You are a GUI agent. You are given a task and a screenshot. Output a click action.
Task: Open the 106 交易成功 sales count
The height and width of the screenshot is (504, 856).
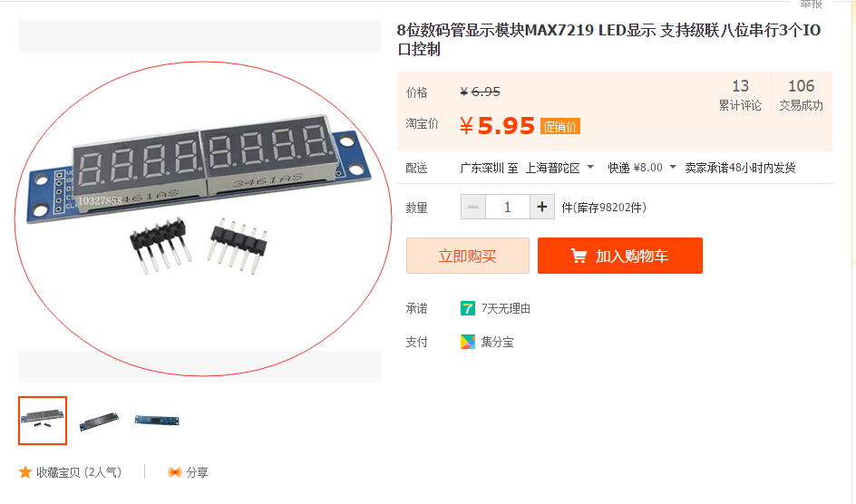(801, 95)
